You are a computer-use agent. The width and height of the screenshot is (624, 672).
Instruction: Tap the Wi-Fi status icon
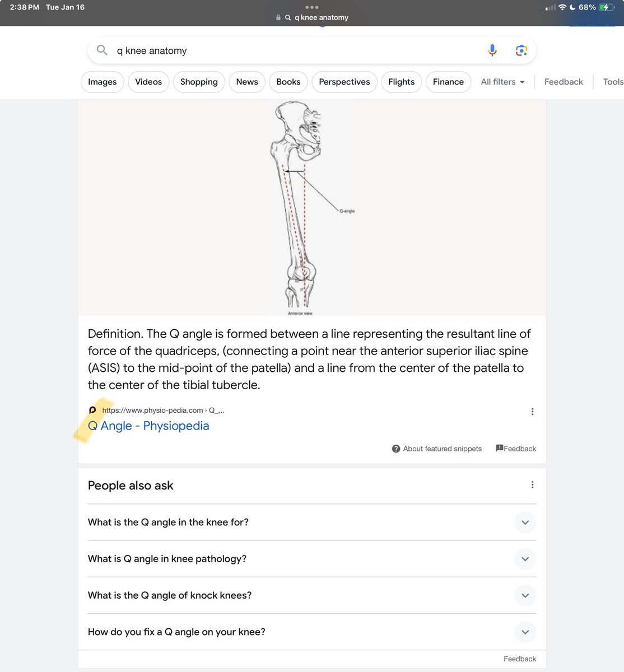point(562,7)
